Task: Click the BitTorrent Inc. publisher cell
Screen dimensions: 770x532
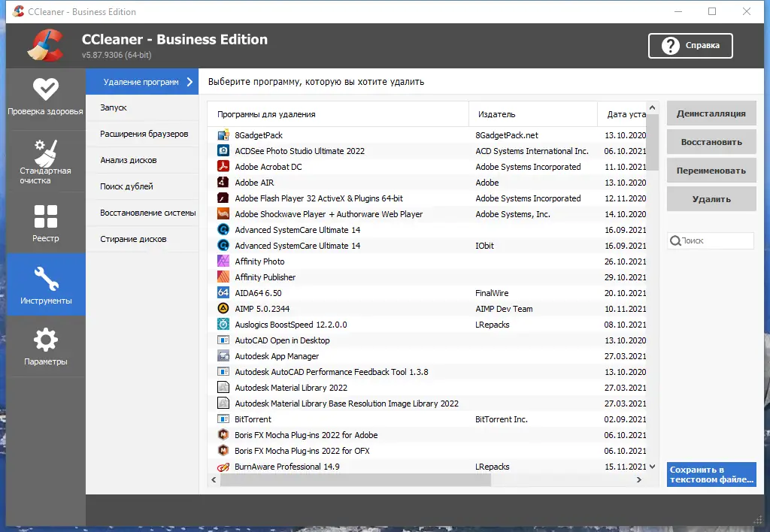Action: point(502,419)
